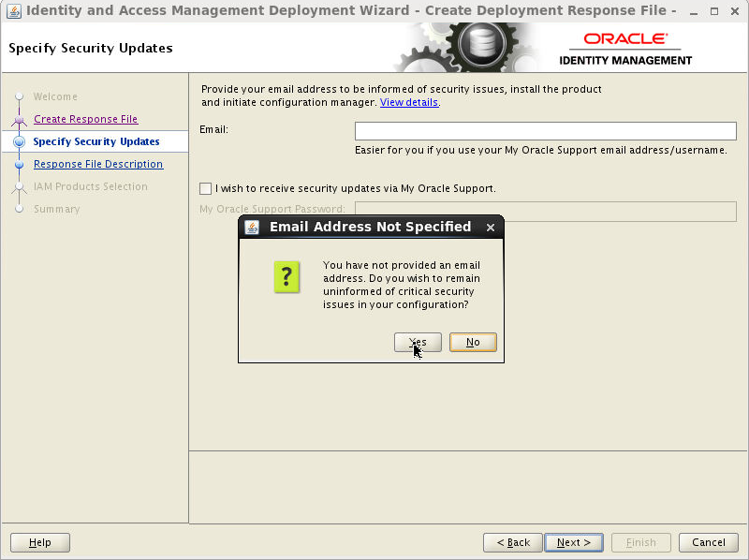Confirm with the Yes button

pyautogui.click(x=418, y=342)
